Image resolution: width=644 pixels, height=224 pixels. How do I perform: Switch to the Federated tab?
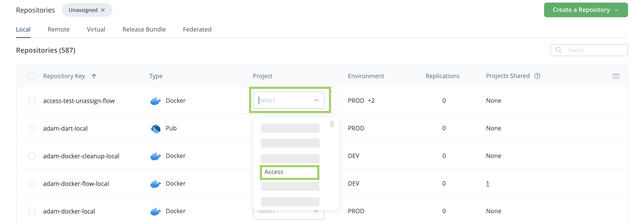point(197,29)
